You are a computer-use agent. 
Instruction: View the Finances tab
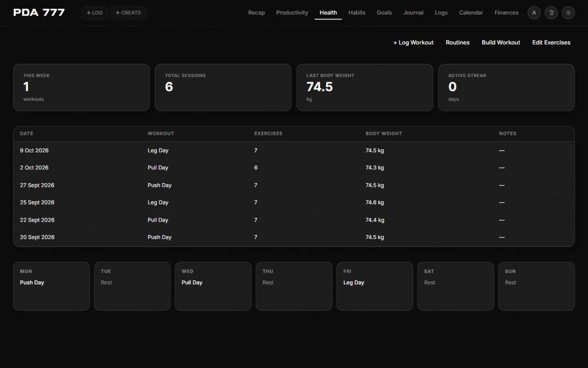506,13
